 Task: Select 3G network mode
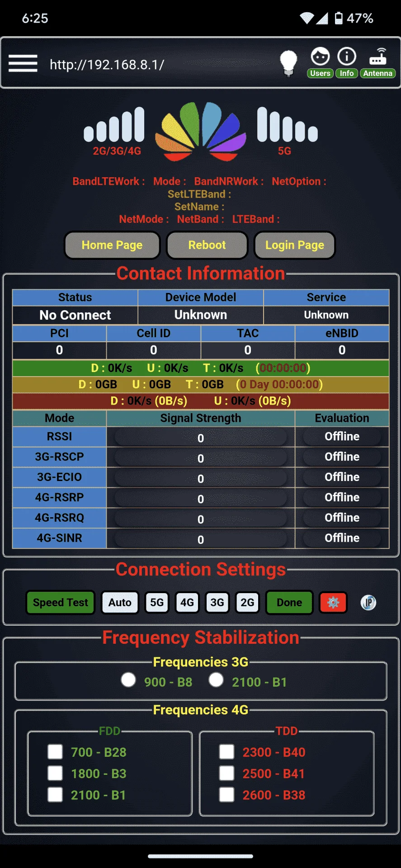click(x=217, y=603)
